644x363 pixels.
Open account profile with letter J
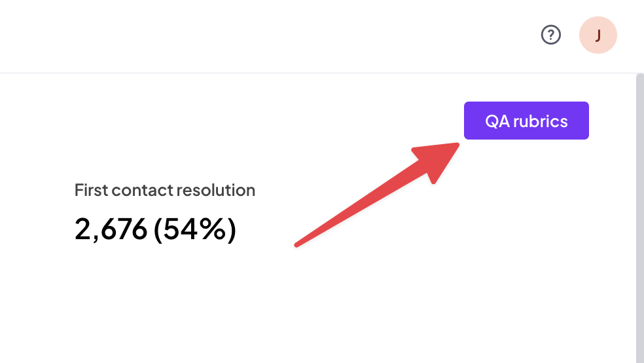598,35
